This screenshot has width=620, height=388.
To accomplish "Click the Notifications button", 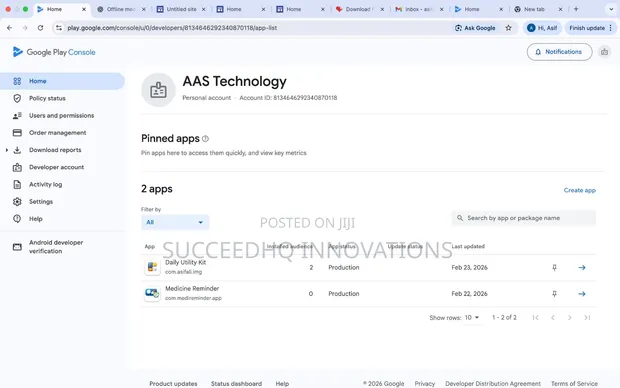I will 559,52.
